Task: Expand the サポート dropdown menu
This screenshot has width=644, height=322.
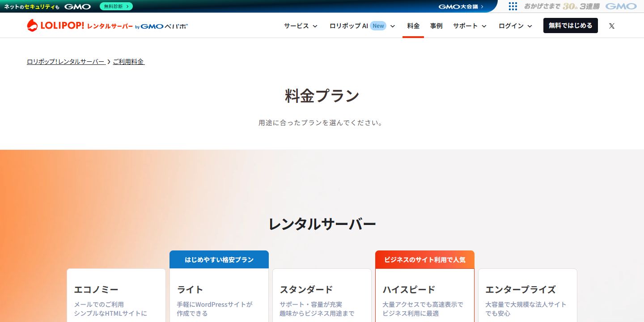Action: click(470, 26)
